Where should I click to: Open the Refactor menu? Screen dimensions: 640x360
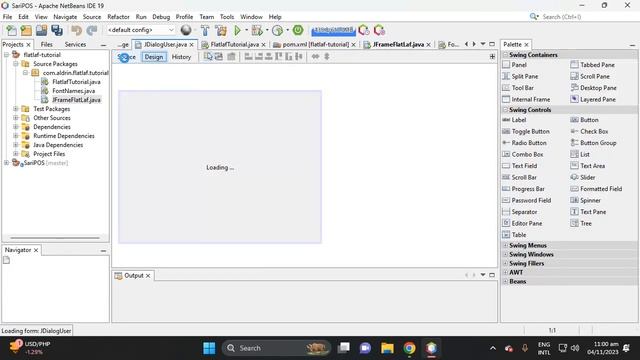[118, 17]
